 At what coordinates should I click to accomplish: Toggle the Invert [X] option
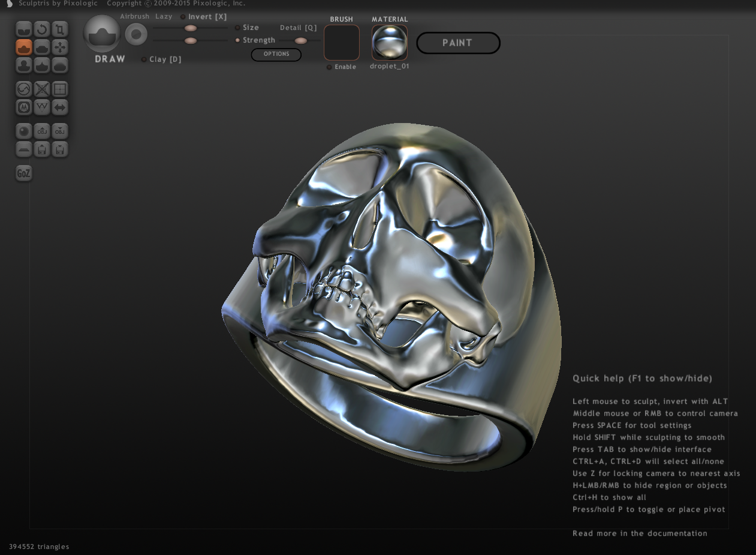[x=183, y=17]
